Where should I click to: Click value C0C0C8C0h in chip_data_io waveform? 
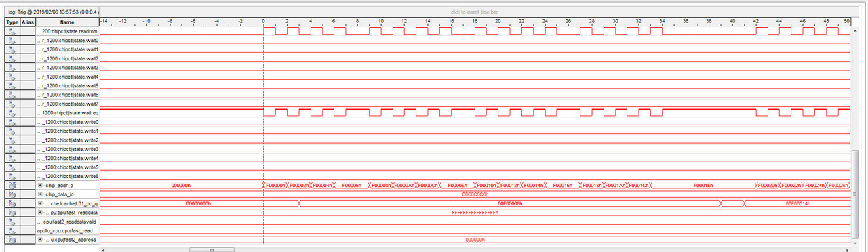pyautogui.click(x=475, y=194)
